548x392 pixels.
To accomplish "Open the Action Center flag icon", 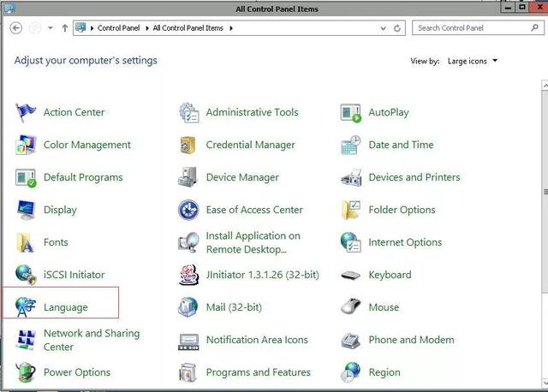I will click(x=26, y=112).
